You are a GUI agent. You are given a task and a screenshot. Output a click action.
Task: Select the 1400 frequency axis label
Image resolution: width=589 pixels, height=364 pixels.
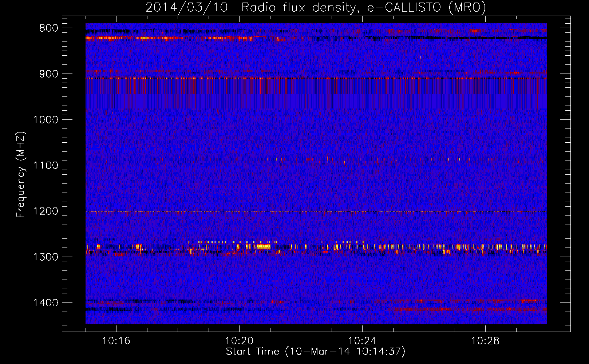click(x=46, y=303)
